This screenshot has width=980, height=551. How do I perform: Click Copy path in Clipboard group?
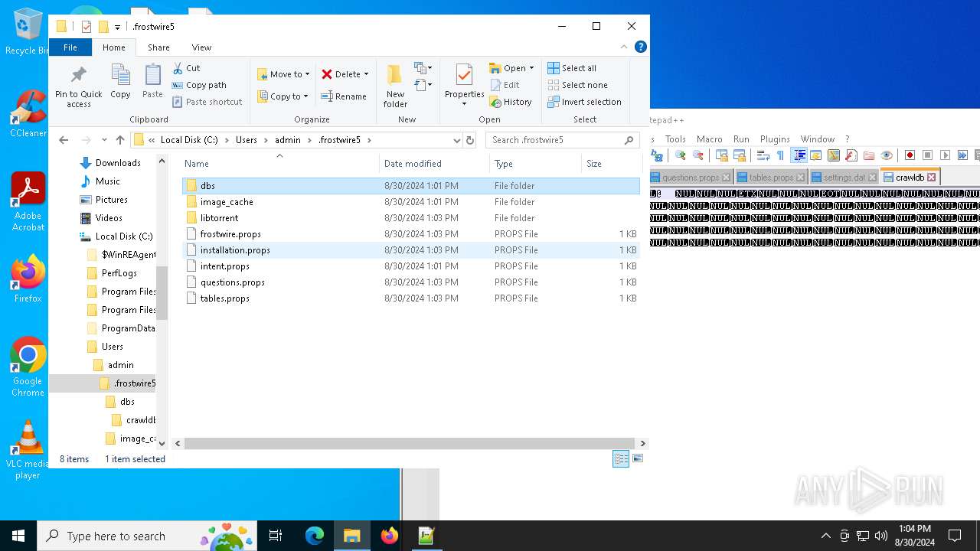[199, 85]
